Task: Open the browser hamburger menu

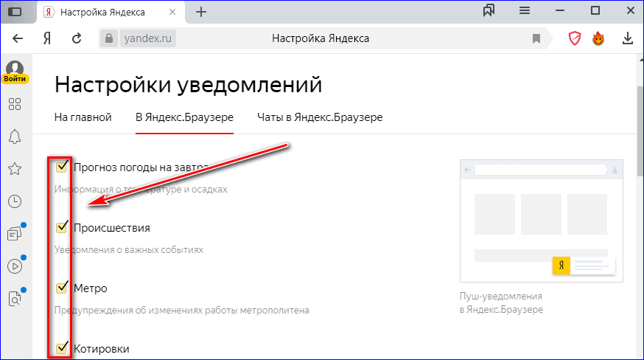Action: (525, 11)
